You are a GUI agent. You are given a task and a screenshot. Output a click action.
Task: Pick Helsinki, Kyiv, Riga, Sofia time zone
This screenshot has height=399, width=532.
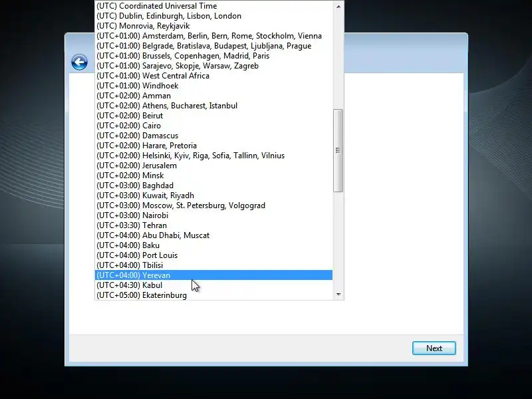(213, 156)
